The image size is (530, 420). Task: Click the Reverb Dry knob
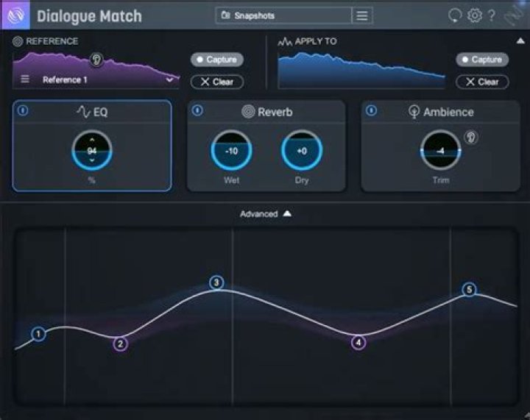pyautogui.click(x=302, y=150)
